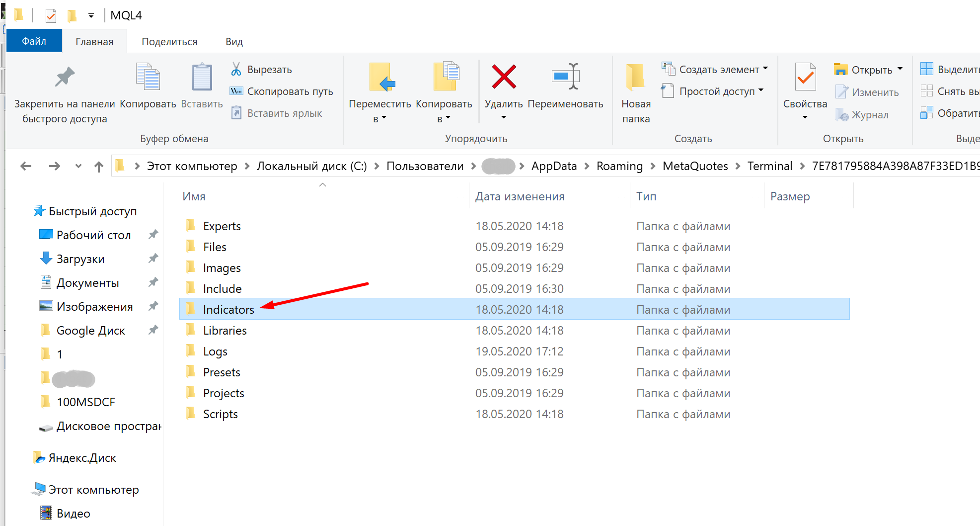The height and width of the screenshot is (526, 980).
Task: Switch to the Вид tab
Action: click(234, 42)
